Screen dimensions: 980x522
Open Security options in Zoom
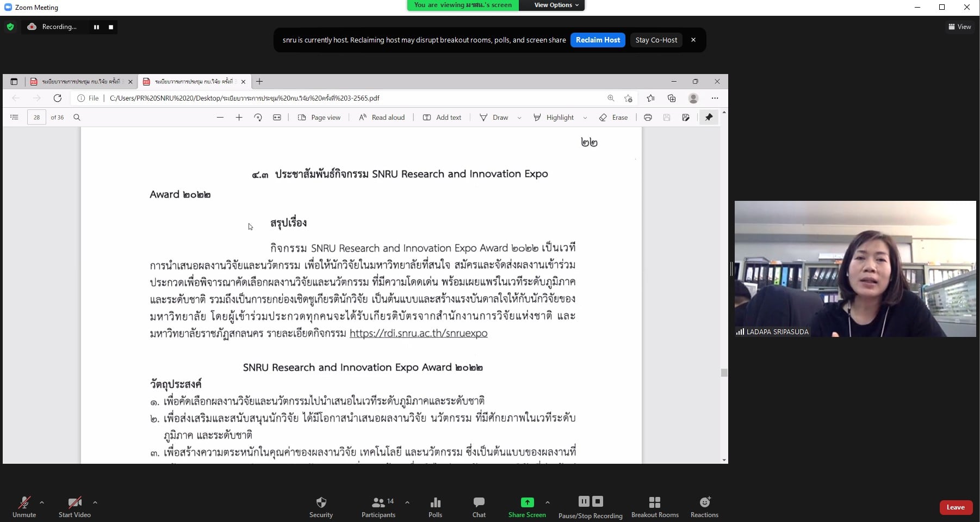(x=321, y=506)
